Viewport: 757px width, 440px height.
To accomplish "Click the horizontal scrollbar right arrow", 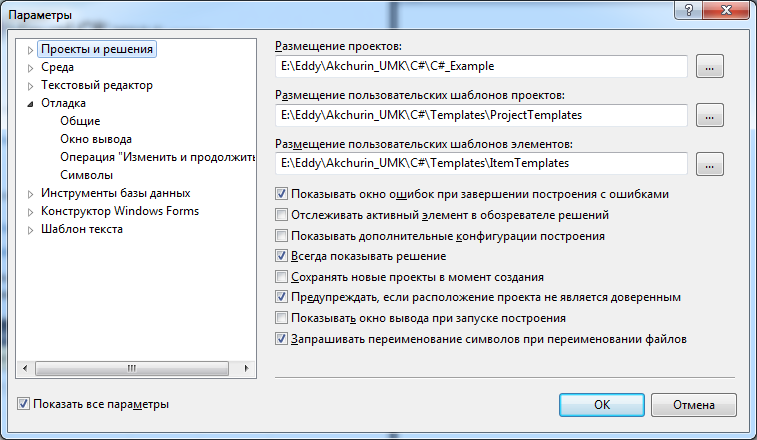I will click(x=247, y=369).
